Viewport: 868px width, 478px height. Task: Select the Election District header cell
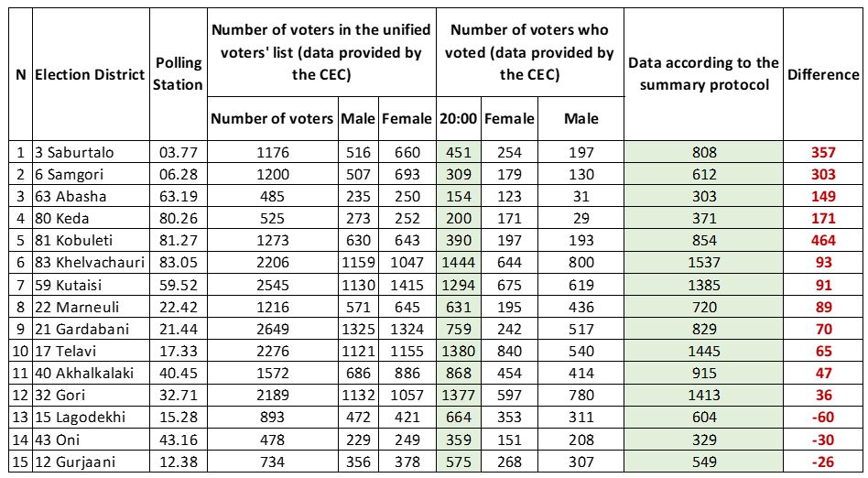pyautogui.click(x=91, y=74)
